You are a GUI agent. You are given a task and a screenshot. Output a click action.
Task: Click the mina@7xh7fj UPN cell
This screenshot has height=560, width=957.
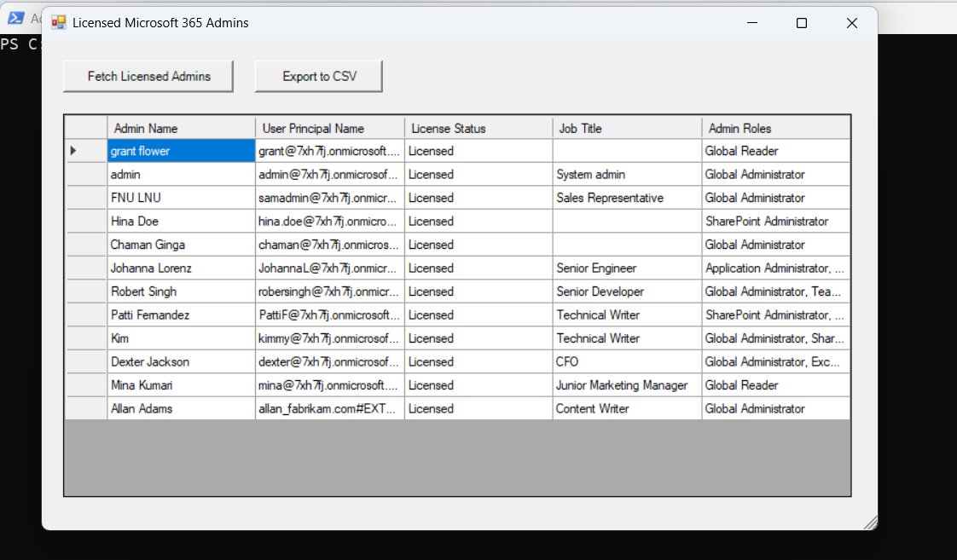point(329,385)
